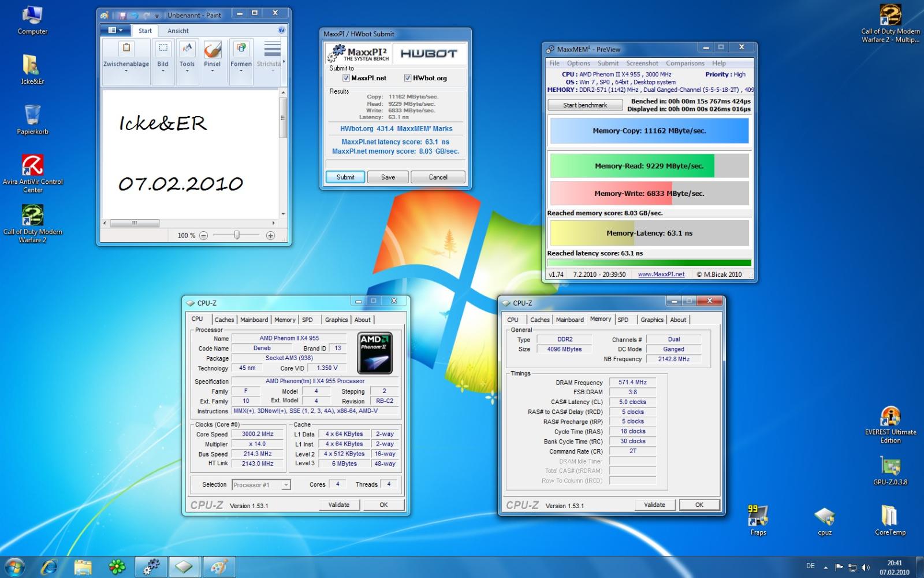This screenshot has height=578, width=924.
Task: Click OK in left CPU-Z window
Action: 383,505
